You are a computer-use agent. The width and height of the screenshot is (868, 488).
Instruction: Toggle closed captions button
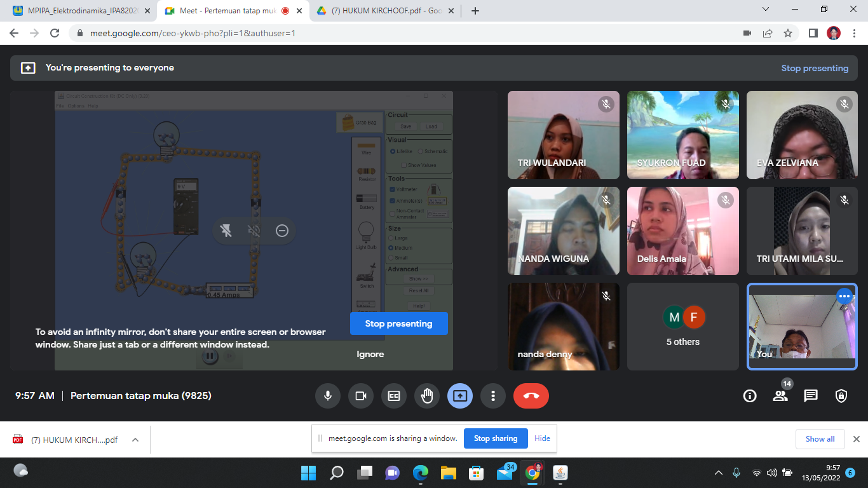394,396
